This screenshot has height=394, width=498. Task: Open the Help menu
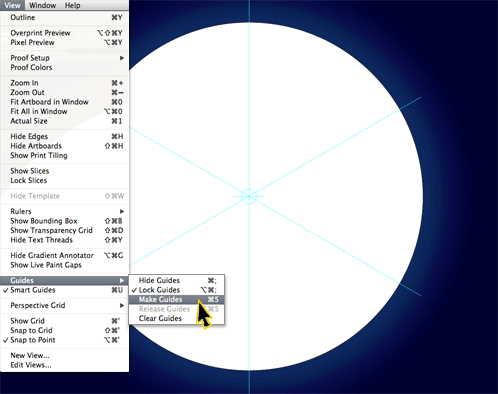72,5
